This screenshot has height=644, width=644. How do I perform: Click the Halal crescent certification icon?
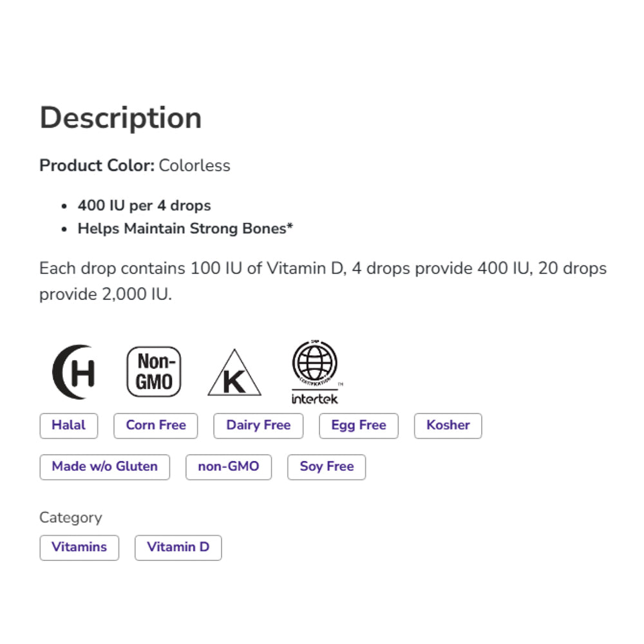[73, 372]
